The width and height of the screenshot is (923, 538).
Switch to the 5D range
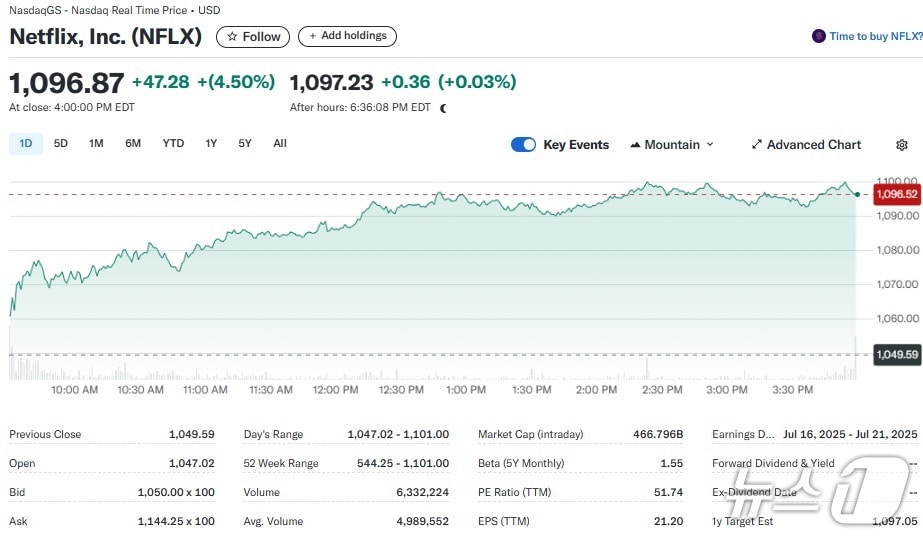61,144
